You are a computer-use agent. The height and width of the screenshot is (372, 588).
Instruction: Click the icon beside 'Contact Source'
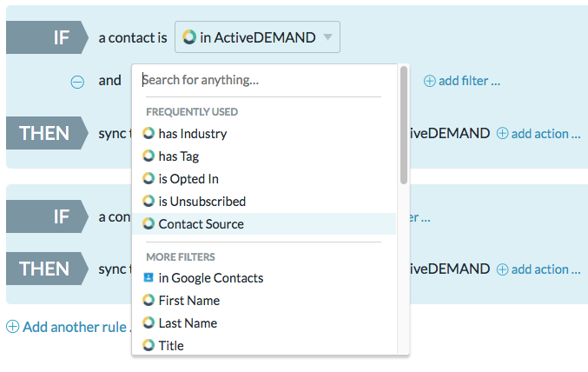(149, 223)
